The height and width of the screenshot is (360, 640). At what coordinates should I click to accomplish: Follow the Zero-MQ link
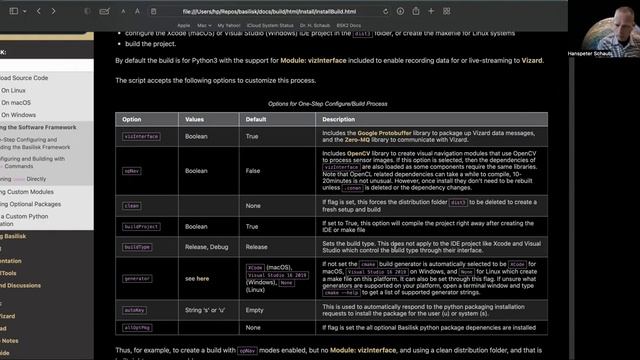(x=357, y=140)
